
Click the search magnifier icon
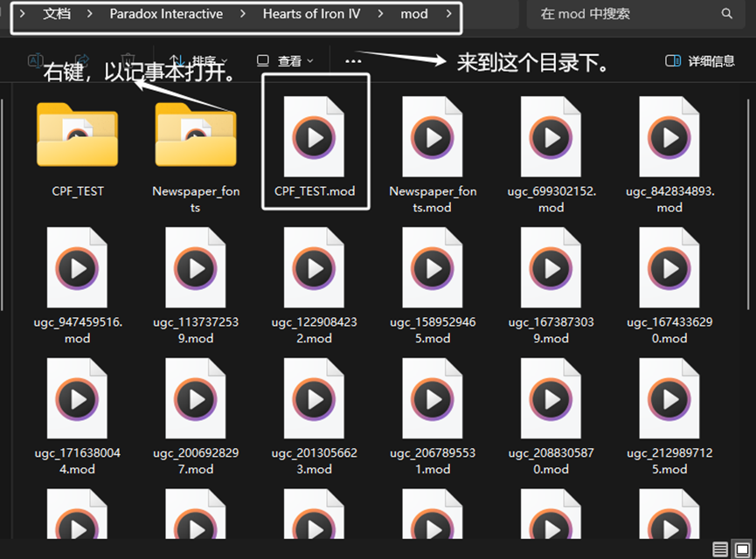(x=726, y=13)
